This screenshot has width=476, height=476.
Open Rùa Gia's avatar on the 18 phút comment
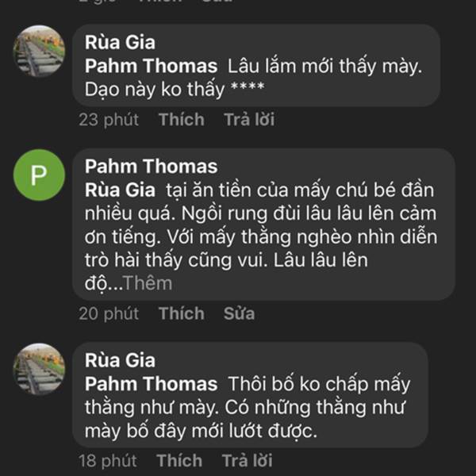click(x=39, y=369)
